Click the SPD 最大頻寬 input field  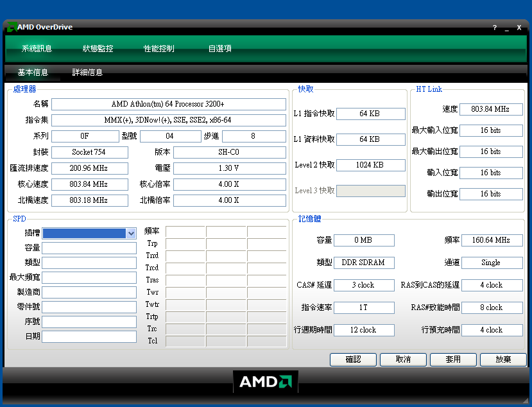89,277
